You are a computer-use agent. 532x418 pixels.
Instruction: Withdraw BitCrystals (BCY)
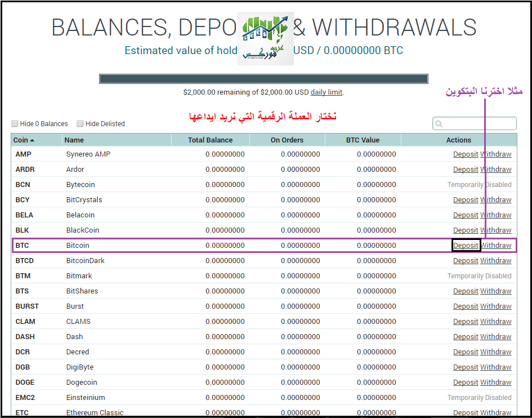(x=496, y=199)
